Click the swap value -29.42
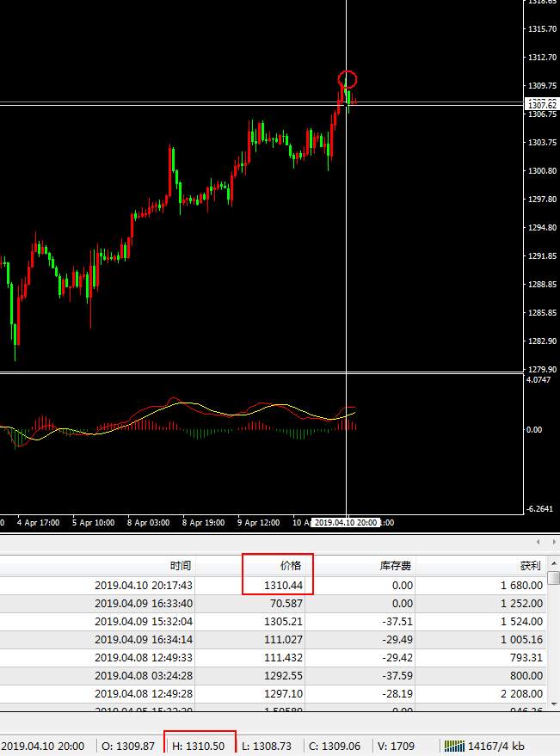The height and width of the screenshot is (756, 560). pos(397,658)
